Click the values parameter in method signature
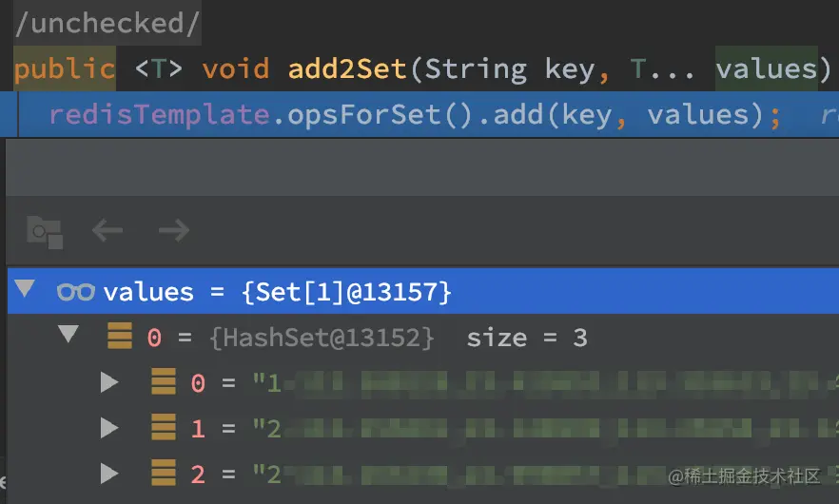This screenshot has width=839, height=504. tap(767, 69)
